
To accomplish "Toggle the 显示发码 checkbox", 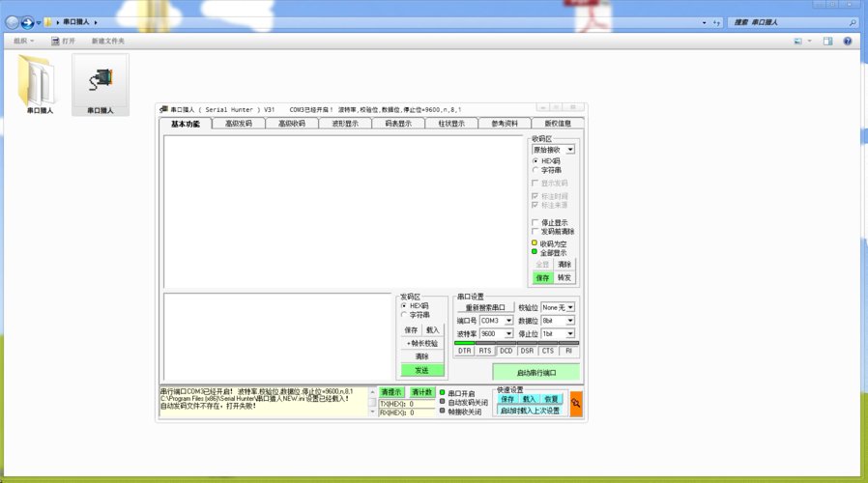I will coord(535,183).
